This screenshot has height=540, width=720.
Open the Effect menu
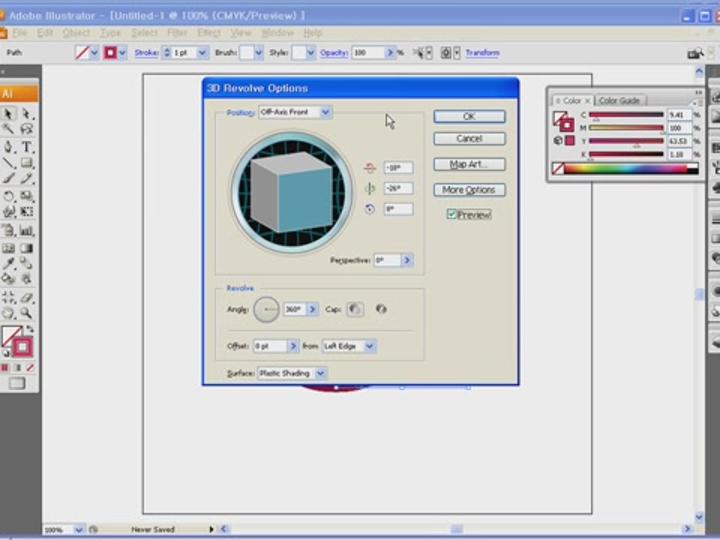pyautogui.click(x=209, y=33)
